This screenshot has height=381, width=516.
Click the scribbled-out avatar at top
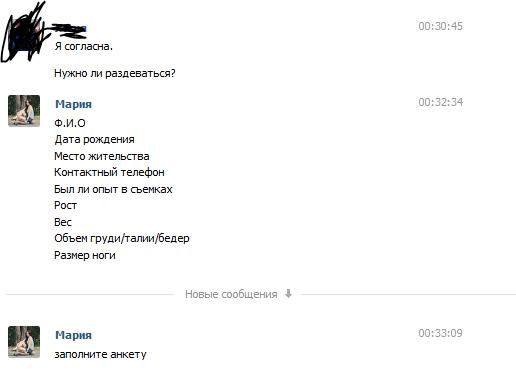(x=24, y=33)
